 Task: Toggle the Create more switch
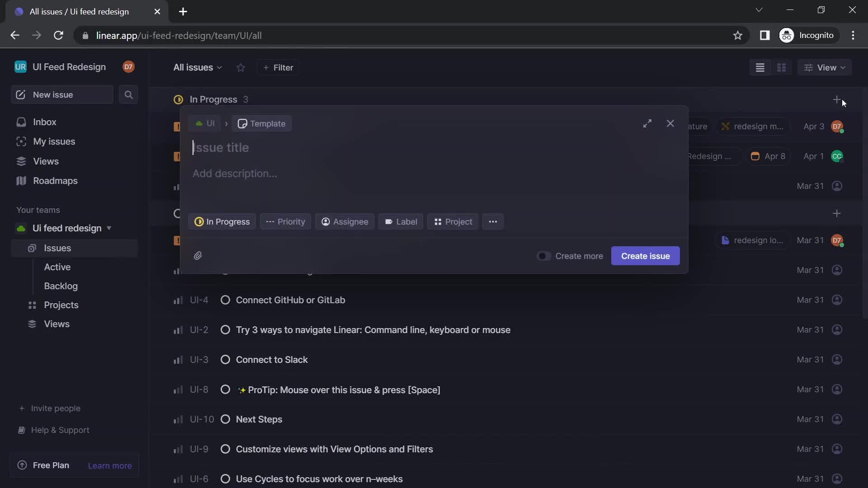click(543, 256)
